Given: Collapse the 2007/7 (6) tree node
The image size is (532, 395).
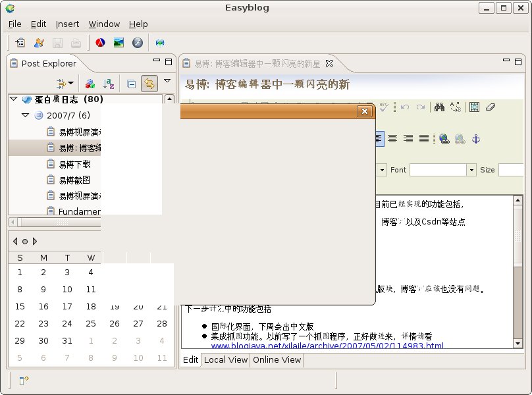Looking at the screenshot, I should [x=26, y=115].
